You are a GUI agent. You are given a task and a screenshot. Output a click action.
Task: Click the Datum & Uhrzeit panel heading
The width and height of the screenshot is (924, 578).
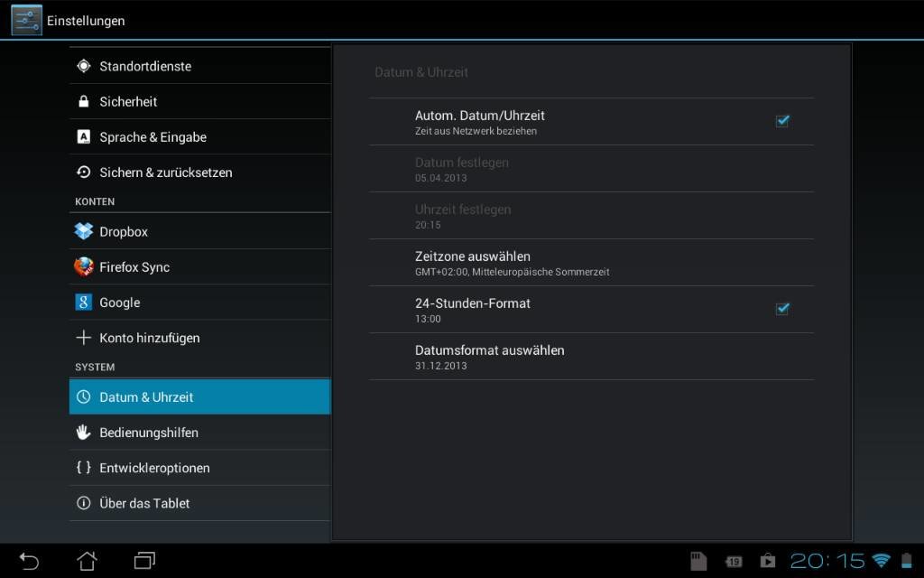421,72
